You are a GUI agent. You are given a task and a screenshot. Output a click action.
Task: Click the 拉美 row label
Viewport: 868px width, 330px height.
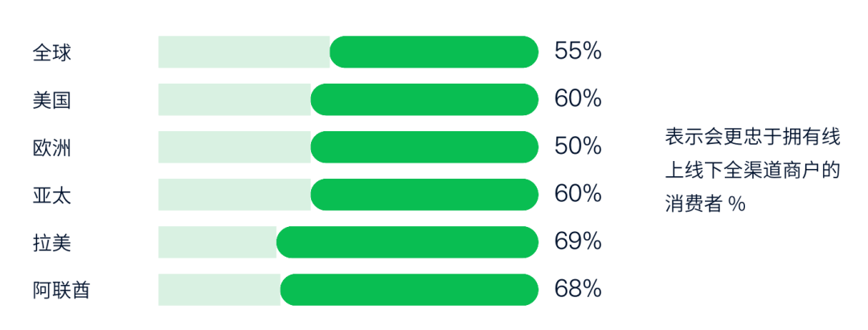tap(52, 242)
